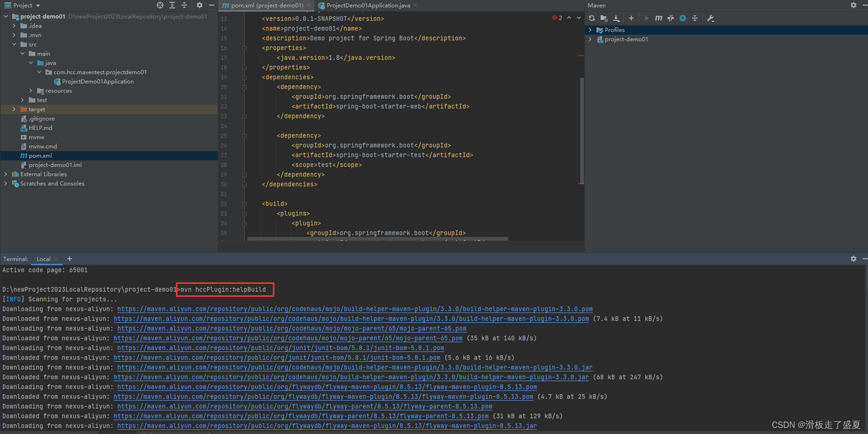Open a new terminal session with plus
The height and width of the screenshot is (434, 868).
(69, 259)
